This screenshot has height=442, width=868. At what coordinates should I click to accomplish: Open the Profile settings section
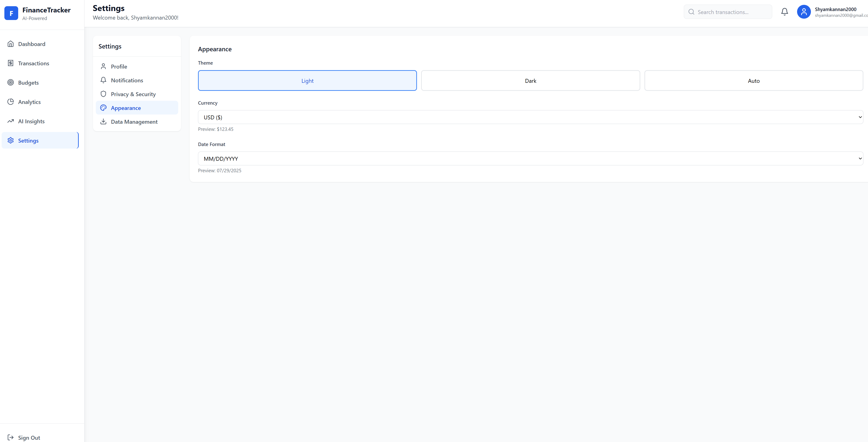(x=119, y=67)
